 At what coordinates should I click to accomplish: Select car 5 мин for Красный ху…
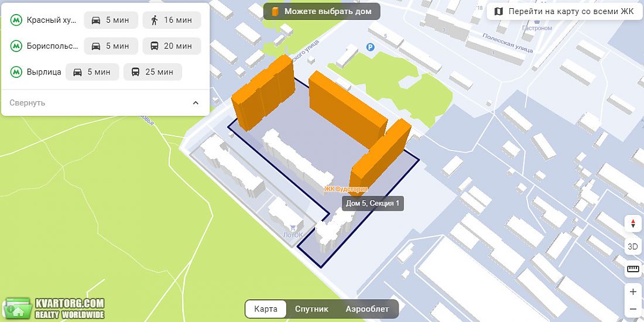[x=111, y=20]
